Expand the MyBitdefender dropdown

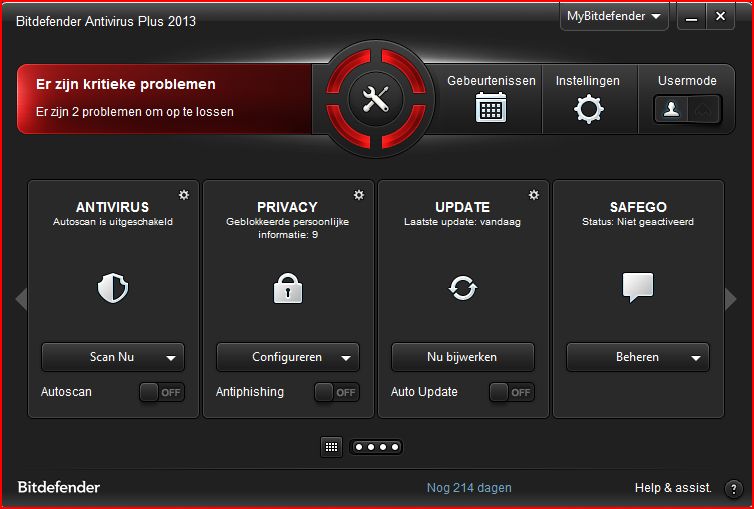pos(614,16)
